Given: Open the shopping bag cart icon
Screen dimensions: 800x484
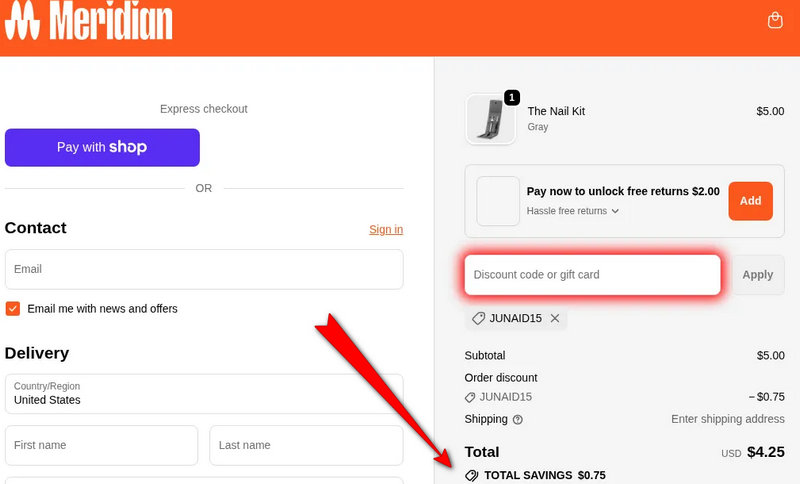Looking at the screenshot, I should click(775, 20).
